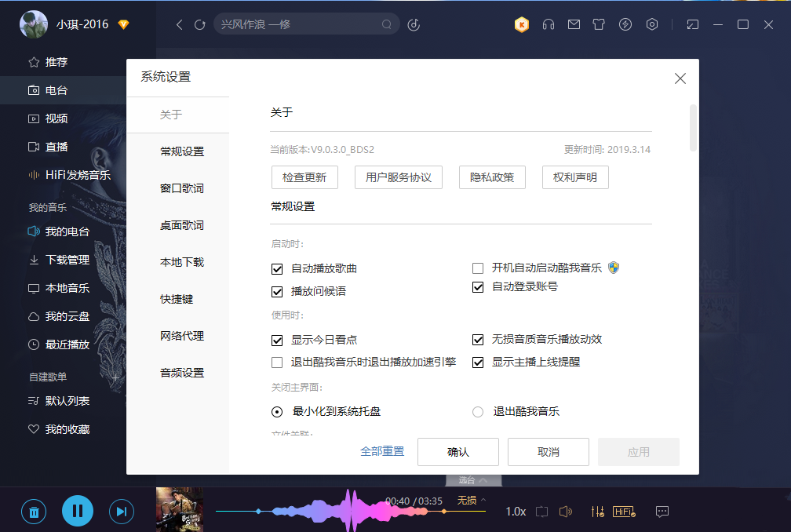Add new playlist with plus icon
Screen dimensions: 791x532
[115, 377]
